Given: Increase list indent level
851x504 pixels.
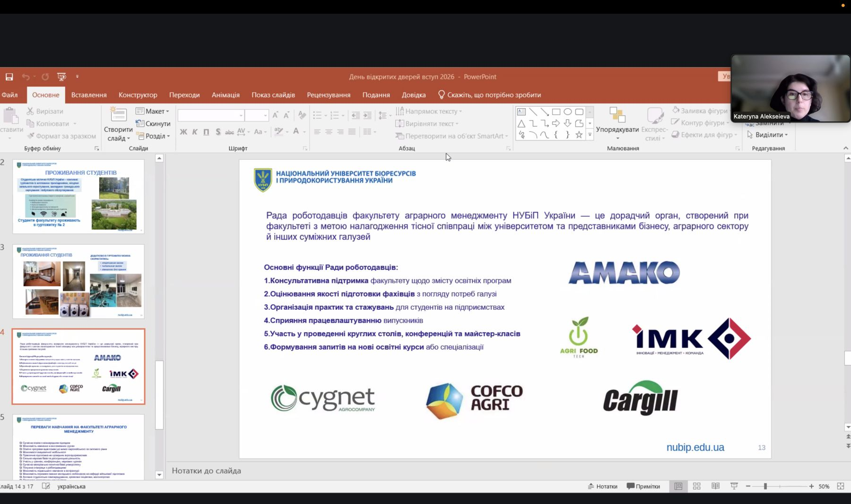Looking at the screenshot, I should tap(367, 115).
